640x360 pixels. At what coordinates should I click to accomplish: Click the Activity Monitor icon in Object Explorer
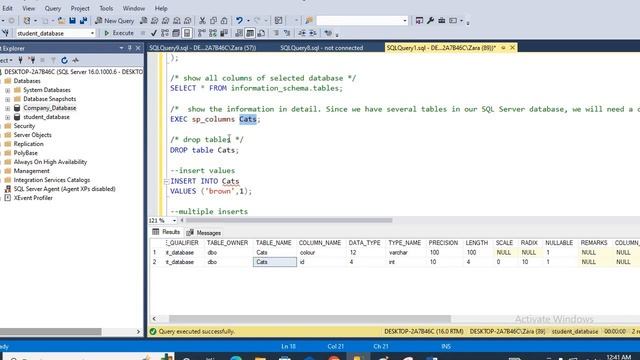point(76,60)
